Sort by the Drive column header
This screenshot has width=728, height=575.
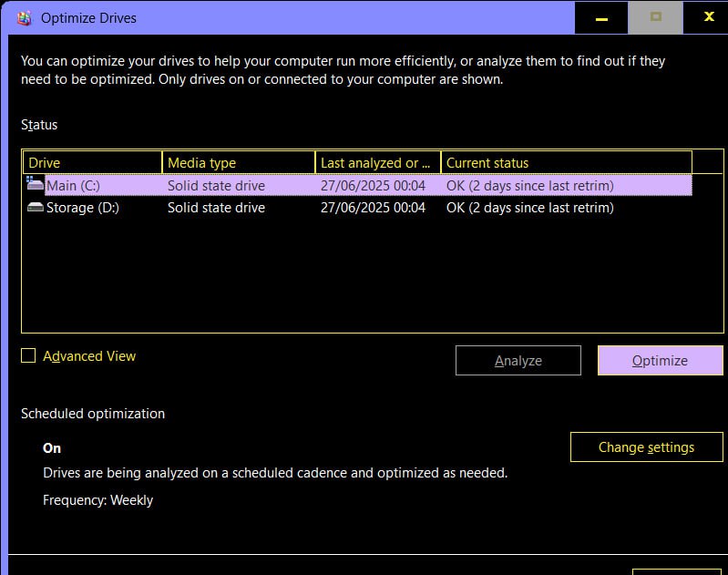pos(92,163)
